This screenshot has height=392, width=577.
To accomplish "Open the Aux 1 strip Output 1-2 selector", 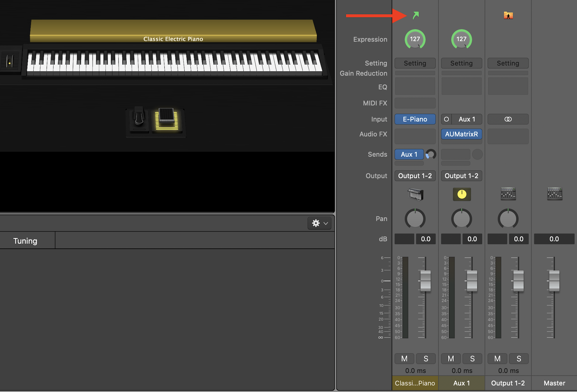I will click(x=462, y=176).
